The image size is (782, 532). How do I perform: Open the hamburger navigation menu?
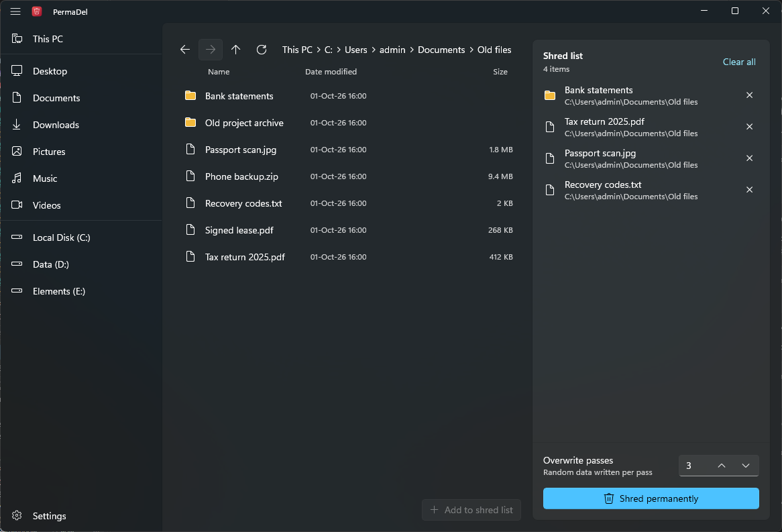coord(15,11)
